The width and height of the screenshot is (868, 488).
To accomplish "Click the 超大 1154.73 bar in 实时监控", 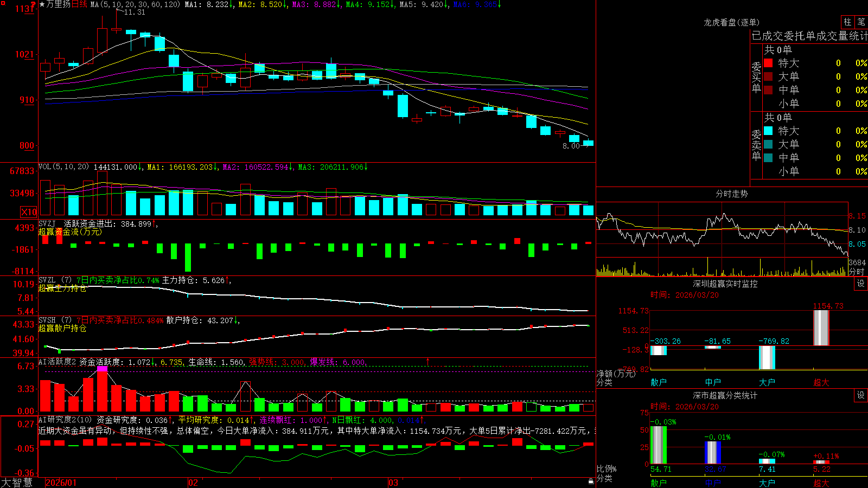I will (x=821, y=328).
